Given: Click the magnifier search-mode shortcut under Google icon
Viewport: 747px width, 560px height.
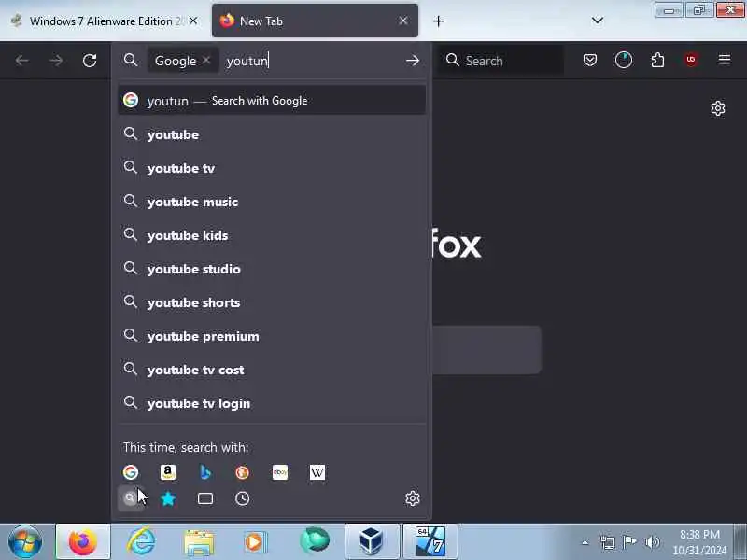Looking at the screenshot, I should pos(130,498).
